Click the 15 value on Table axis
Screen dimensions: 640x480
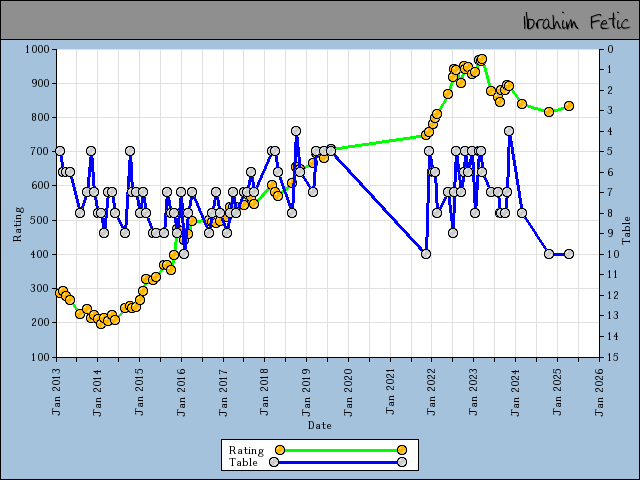613,357
